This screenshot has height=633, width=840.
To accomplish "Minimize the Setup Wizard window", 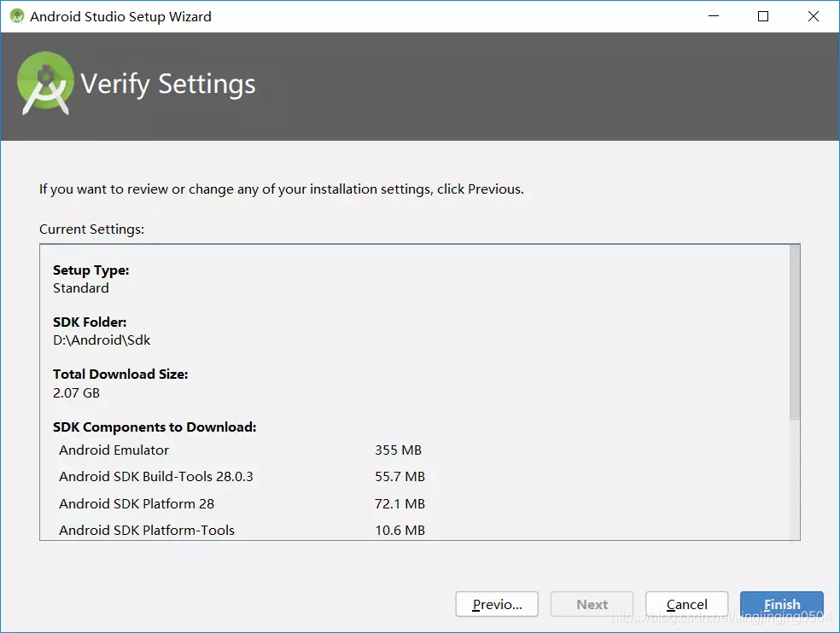I will point(714,16).
